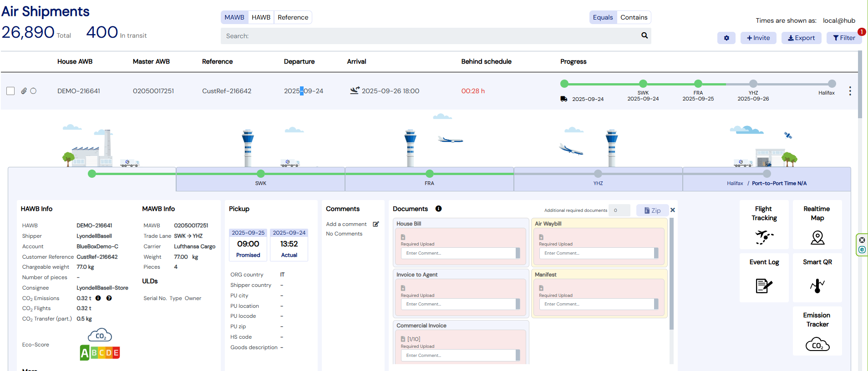
Task: Click edit icon next to Add a comment
Action: coord(376,224)
